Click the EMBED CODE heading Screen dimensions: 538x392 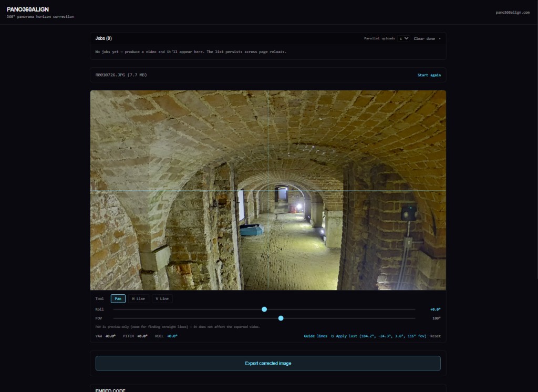click(x=110, y=390)
